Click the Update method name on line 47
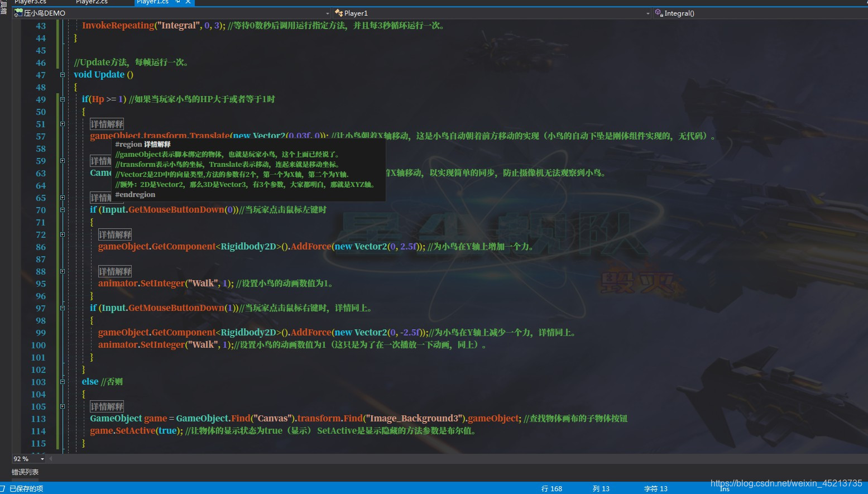The image size is (868, 494). coord(109,75)
